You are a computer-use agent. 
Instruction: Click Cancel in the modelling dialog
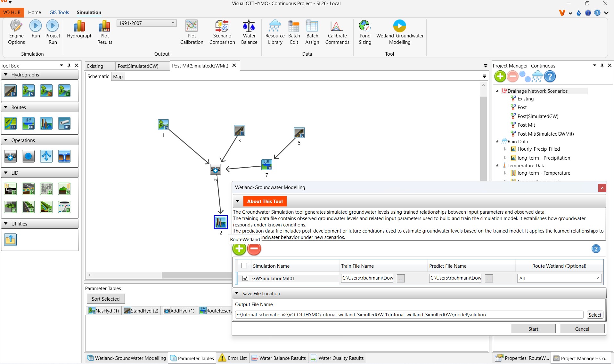[x=582, y=328]
